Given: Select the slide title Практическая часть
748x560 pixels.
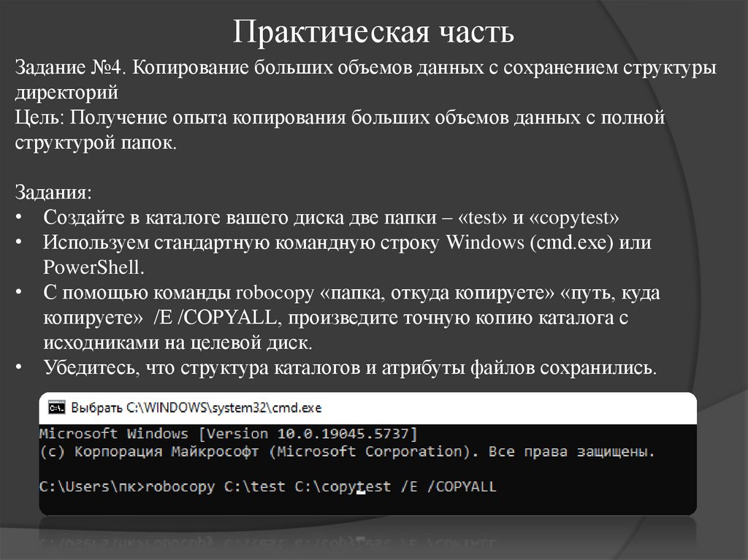Looking at the screenshot, I should pyautogui.click(x=374, y=31).
